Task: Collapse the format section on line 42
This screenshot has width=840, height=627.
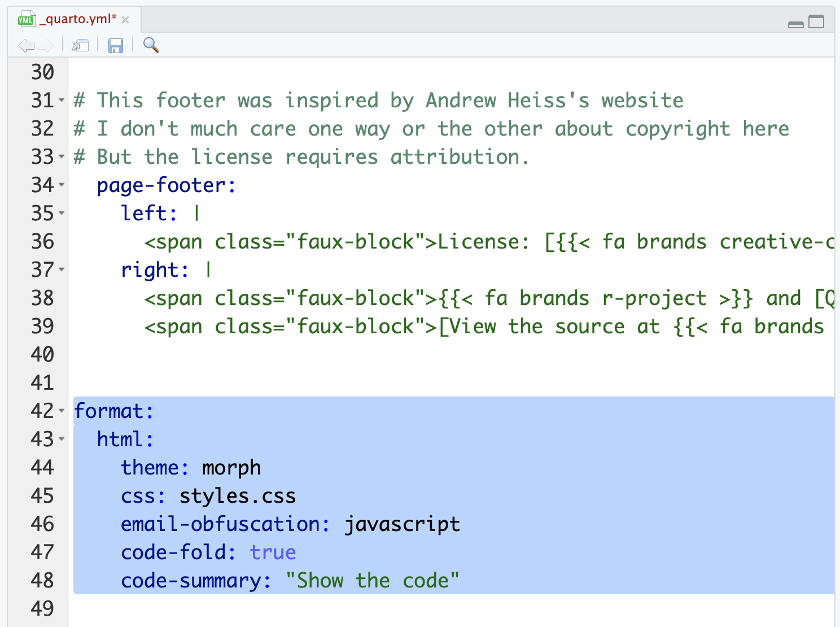Action: point(62,411)
